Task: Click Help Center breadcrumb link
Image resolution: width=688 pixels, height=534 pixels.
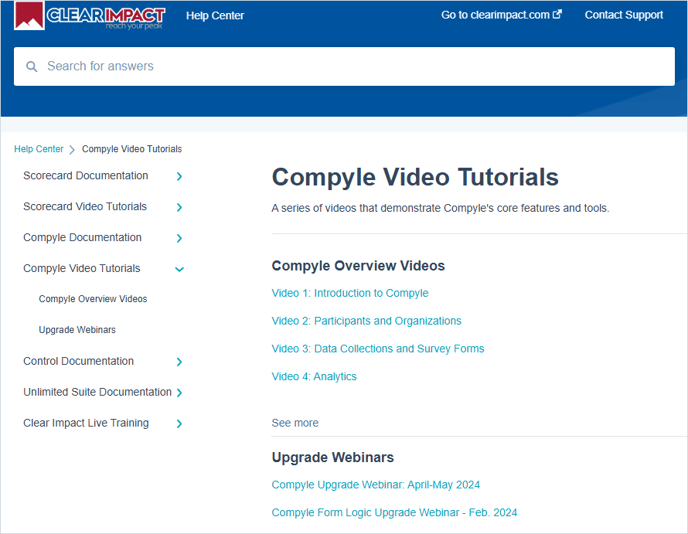Action: pos(39,149)
